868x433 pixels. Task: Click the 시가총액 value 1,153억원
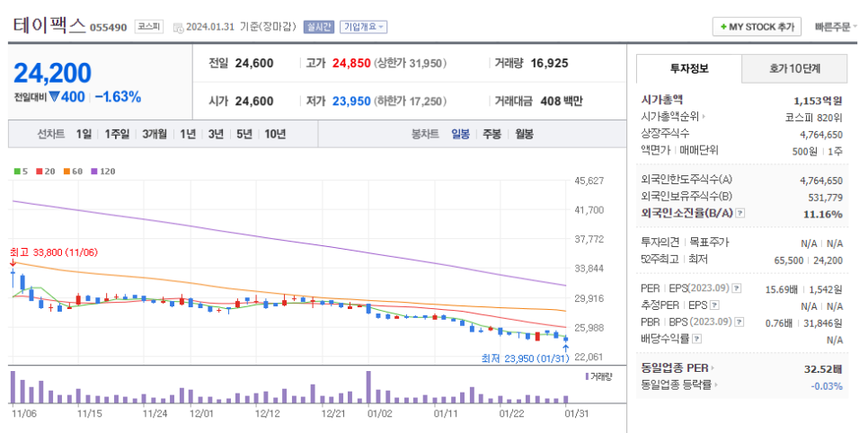point(818,101)
